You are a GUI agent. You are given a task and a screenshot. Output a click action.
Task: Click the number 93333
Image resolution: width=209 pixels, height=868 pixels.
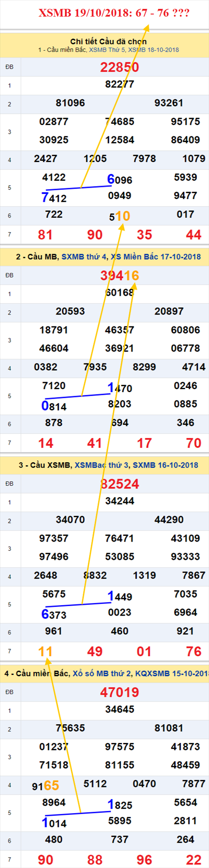click(185, 556)
